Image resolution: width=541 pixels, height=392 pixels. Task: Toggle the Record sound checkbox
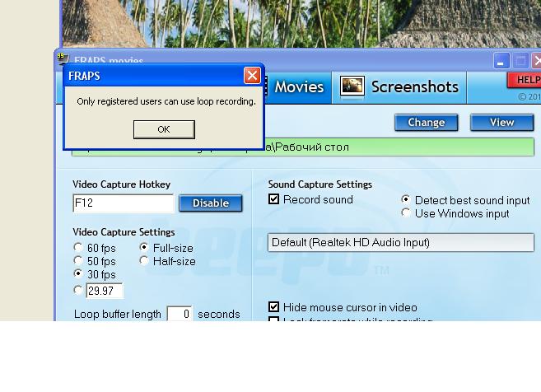pos(273,199)
